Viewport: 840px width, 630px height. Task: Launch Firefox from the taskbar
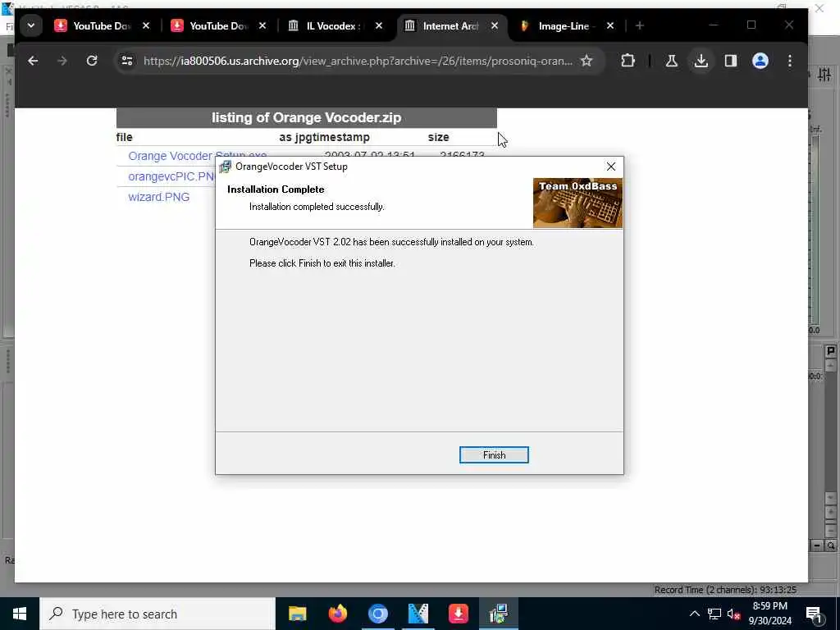[x=337, y=614]
